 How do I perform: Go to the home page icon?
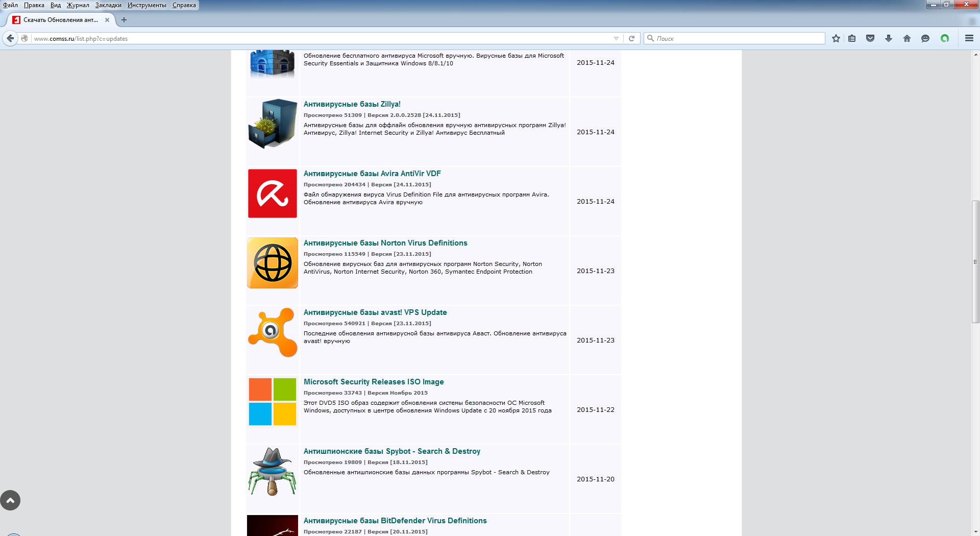[x=907, y=38]
